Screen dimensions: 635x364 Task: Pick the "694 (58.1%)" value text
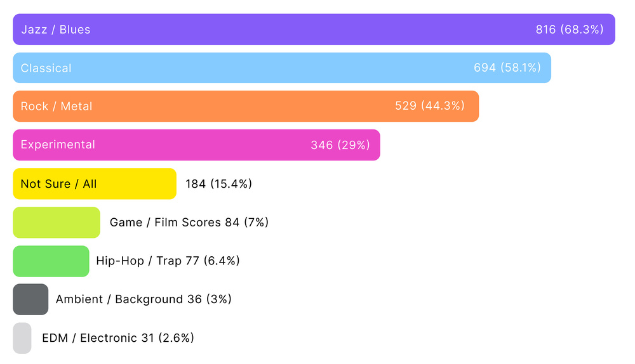point(507,68)
